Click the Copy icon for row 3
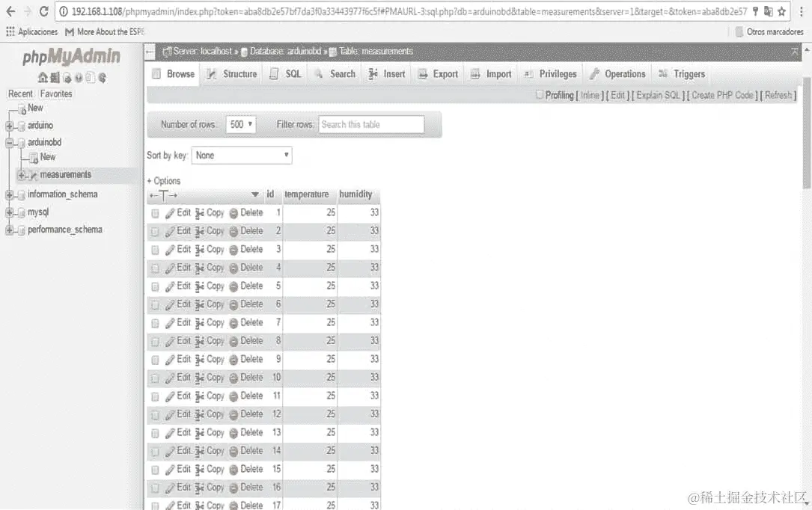 [199, 249]
